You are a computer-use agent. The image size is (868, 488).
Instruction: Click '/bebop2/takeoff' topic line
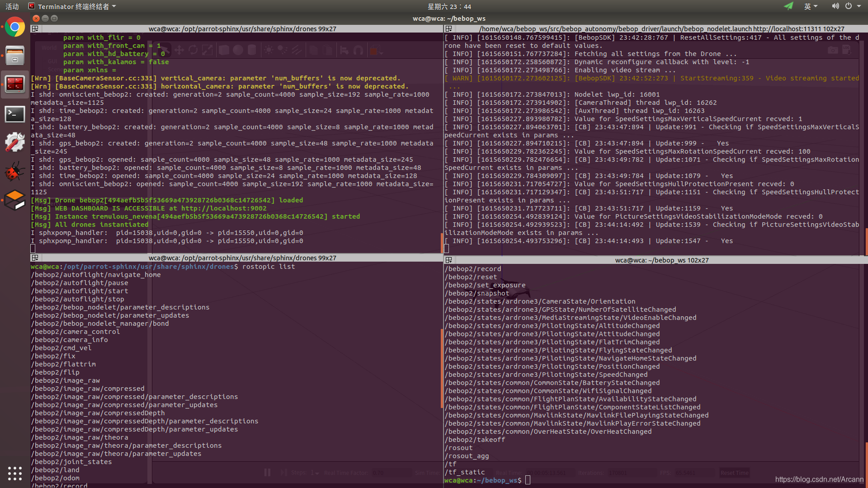pyautogui.click(x=475, y=440)
